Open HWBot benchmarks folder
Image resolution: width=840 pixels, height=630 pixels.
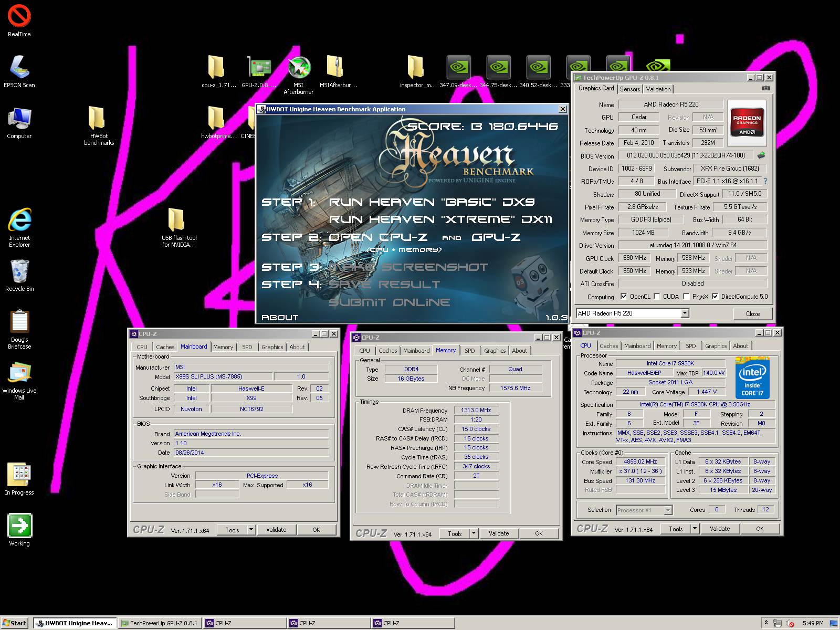point(99,126)
